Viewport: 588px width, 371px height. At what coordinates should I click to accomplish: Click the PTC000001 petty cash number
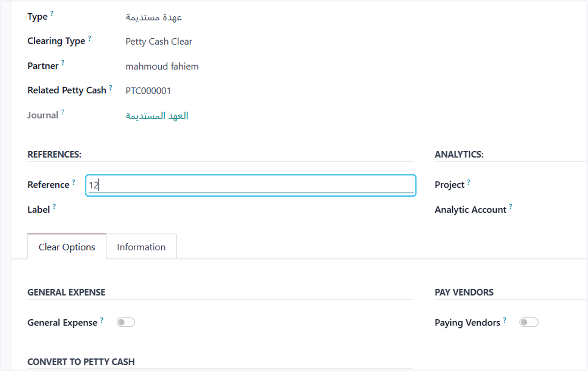pyautogui.click(x=148, y=91)
